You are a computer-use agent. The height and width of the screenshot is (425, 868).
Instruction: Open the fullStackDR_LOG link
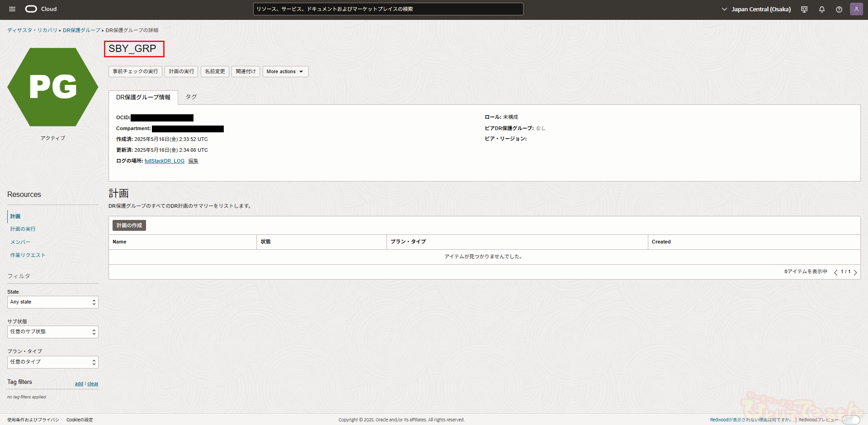(165, 161)
